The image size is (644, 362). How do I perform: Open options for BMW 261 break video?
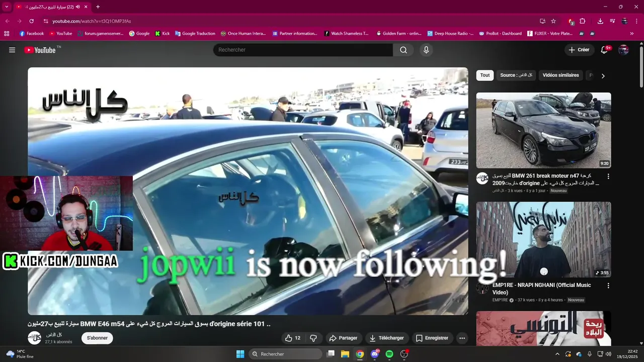[x=608, y=176]
